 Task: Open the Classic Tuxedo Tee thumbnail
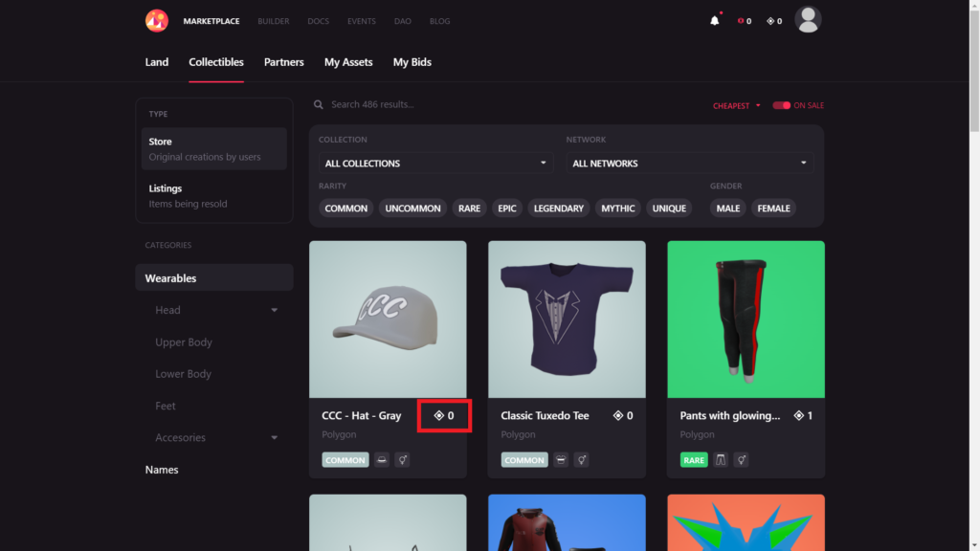[x=567, y=320]
